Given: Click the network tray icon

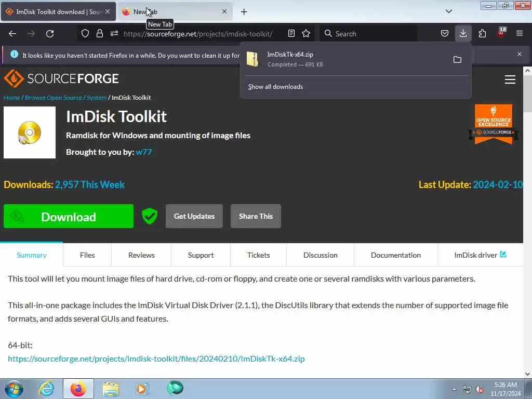Looking at the screenshot, I should [x=467, y=390].
